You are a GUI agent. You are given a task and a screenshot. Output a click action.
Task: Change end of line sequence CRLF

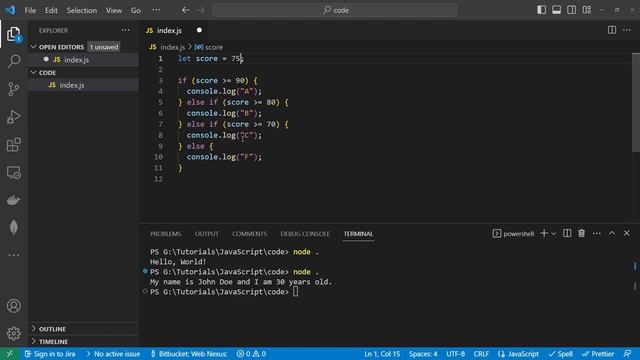point(481,354)
